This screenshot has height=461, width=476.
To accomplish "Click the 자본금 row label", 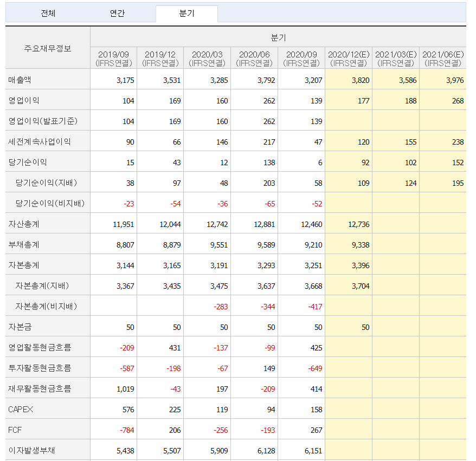I will tap(20, 327).
